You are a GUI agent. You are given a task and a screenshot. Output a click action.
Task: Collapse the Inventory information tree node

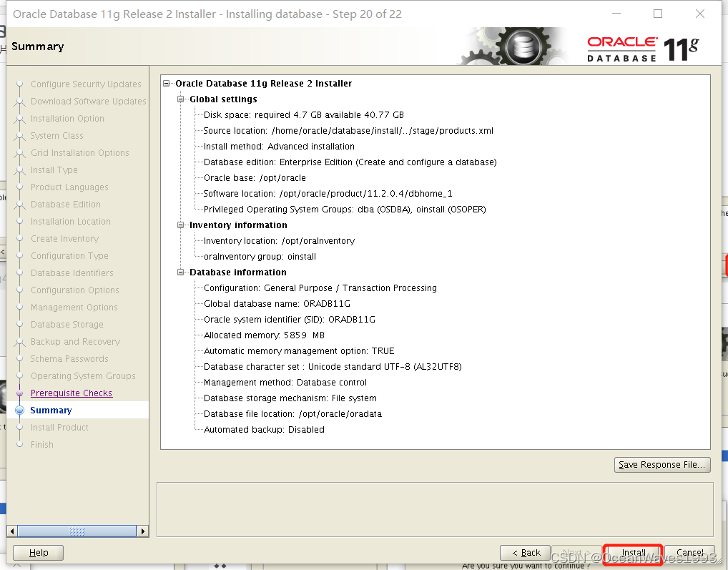click(x=181, y=225)
